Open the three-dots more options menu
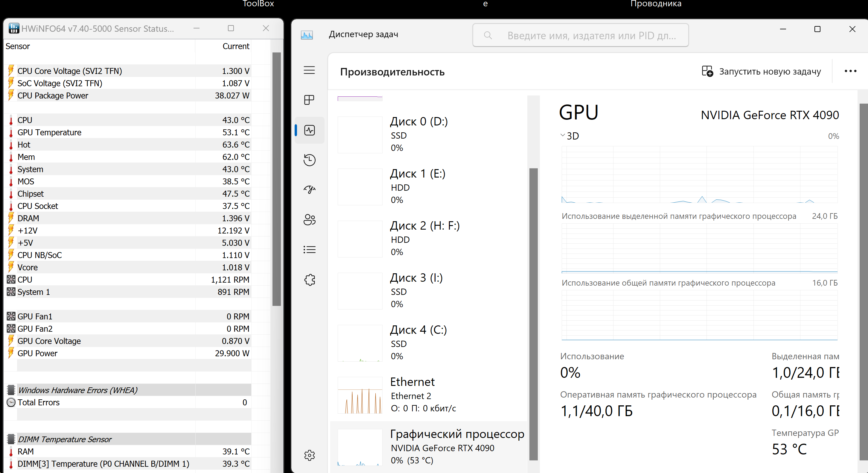This screenshot has height=473, width=868. coord(850,71)
